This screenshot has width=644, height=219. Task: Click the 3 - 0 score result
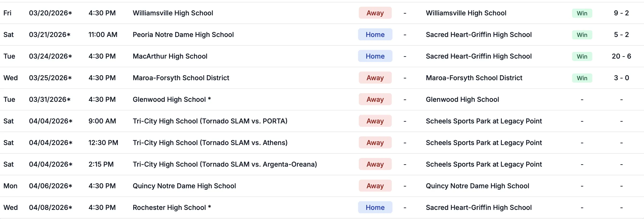tap(621, 78)
